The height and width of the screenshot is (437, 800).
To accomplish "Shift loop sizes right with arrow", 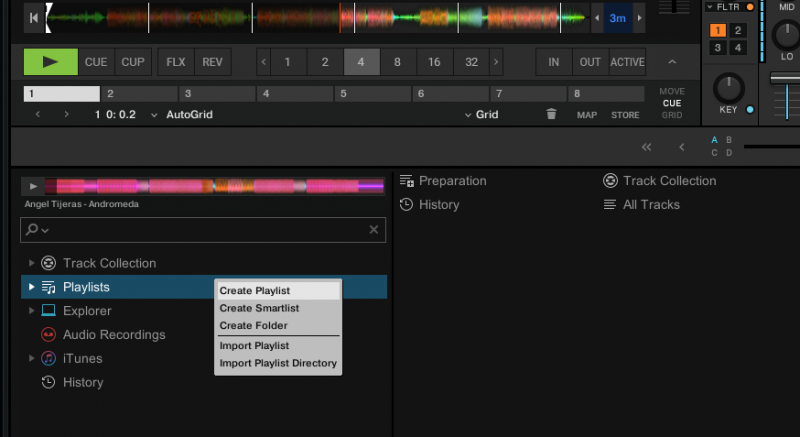I will (496, 62).
